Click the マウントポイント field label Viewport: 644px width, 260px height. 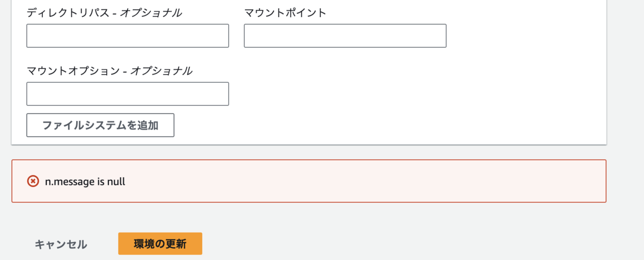pos(285,13)
